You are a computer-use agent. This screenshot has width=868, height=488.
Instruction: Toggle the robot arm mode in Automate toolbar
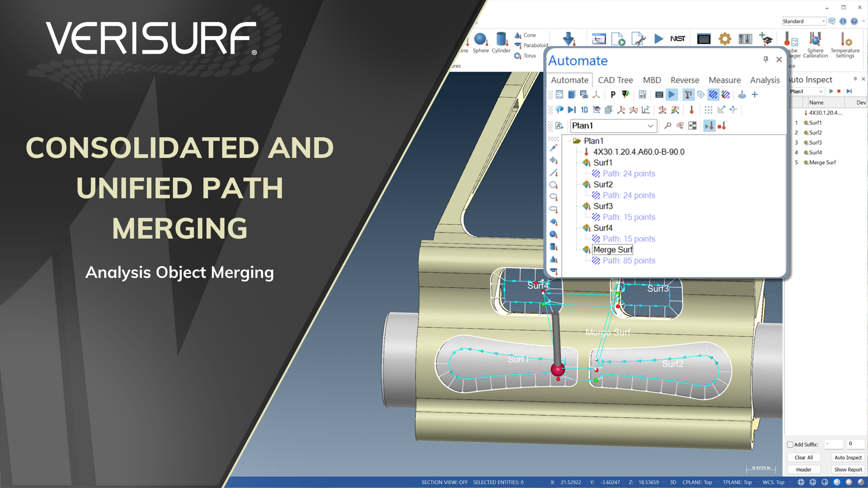pos(688,95)
